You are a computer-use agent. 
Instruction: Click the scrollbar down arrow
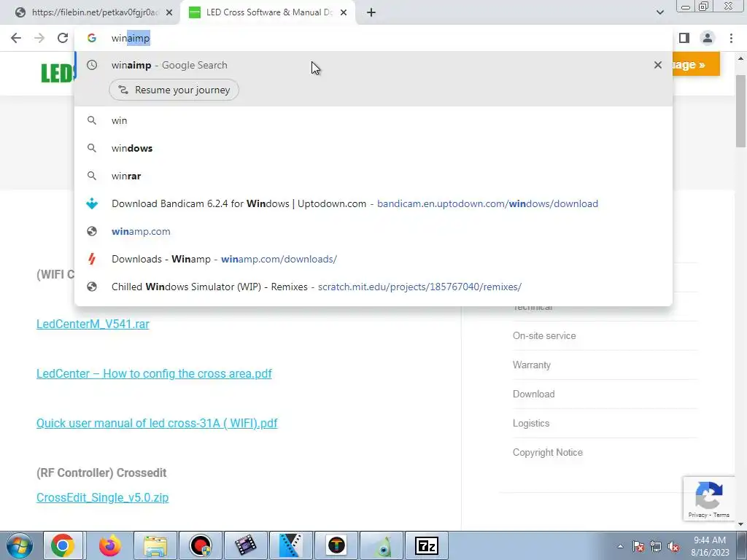click(x=740, y=524)
